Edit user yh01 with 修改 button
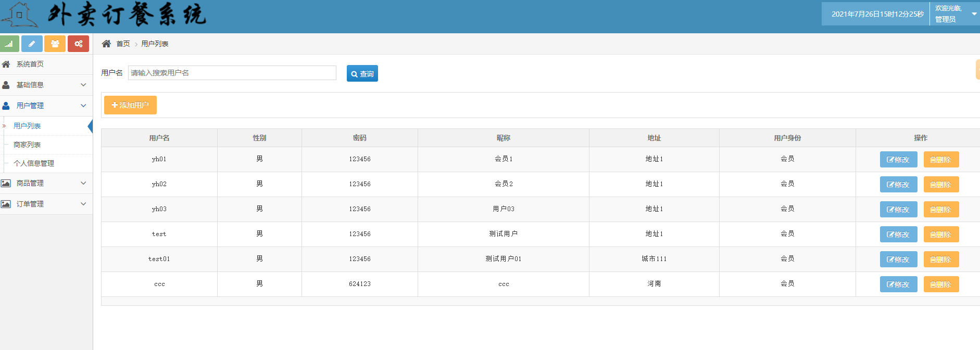980x350 pixels. coord(898,160)
